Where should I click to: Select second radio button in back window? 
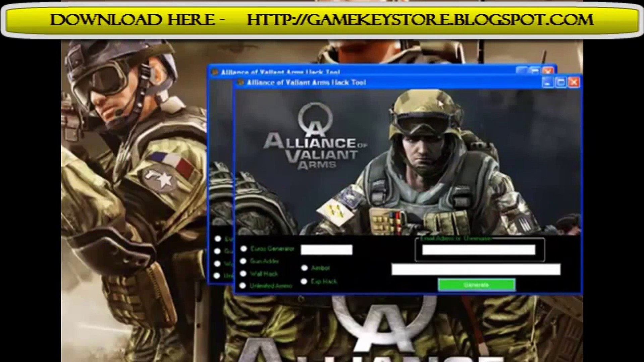pyautogui.click(x=218, y=251)
